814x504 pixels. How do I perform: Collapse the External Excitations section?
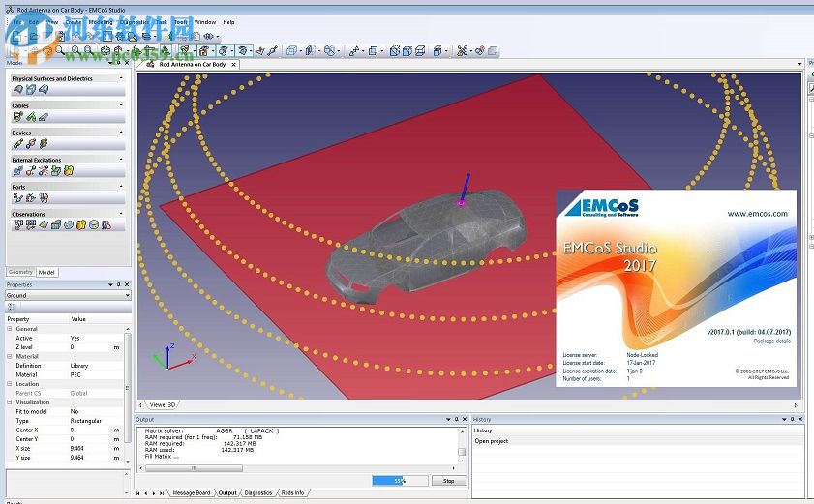[x=121, y=160]
